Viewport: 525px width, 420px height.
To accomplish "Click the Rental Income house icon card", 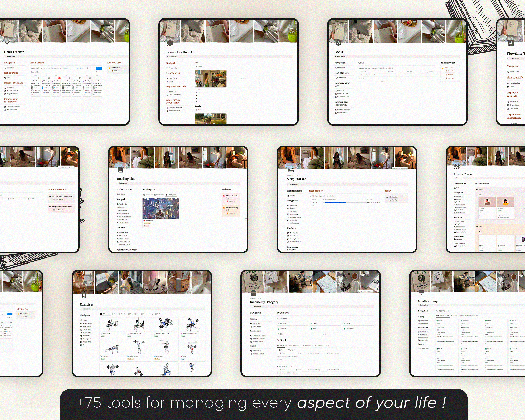I will pyautogui.click(x=344, y=329).
